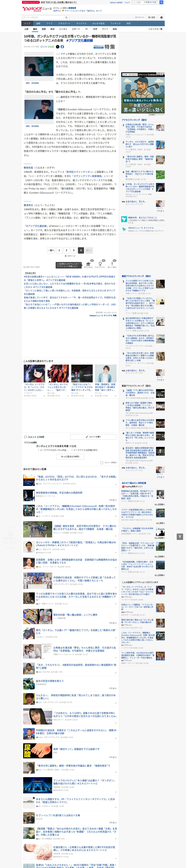Click blue search button in top bar
Screen dimensions: 186x868
point(161,2)
